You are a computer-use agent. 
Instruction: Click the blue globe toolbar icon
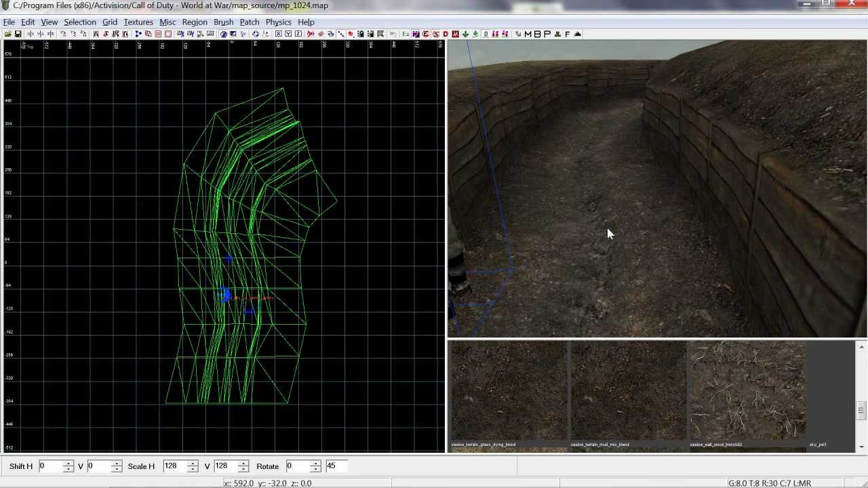[223, 34]
